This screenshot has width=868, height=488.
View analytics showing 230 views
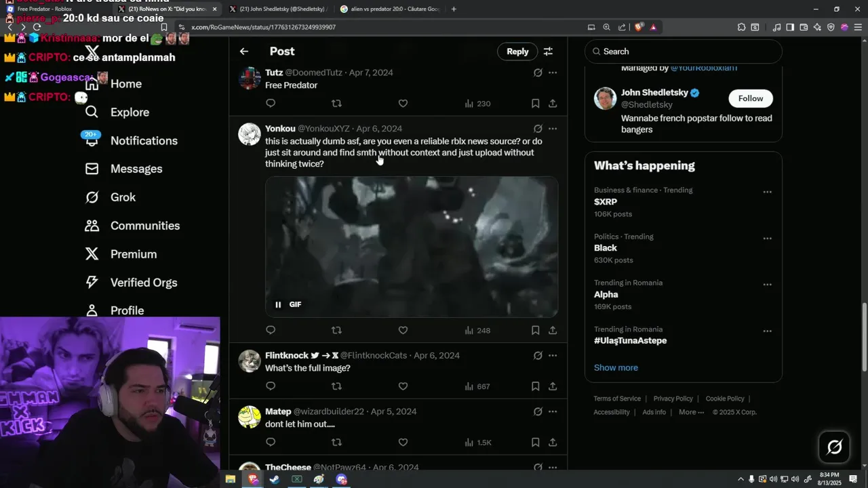click(x=477, y=104)
